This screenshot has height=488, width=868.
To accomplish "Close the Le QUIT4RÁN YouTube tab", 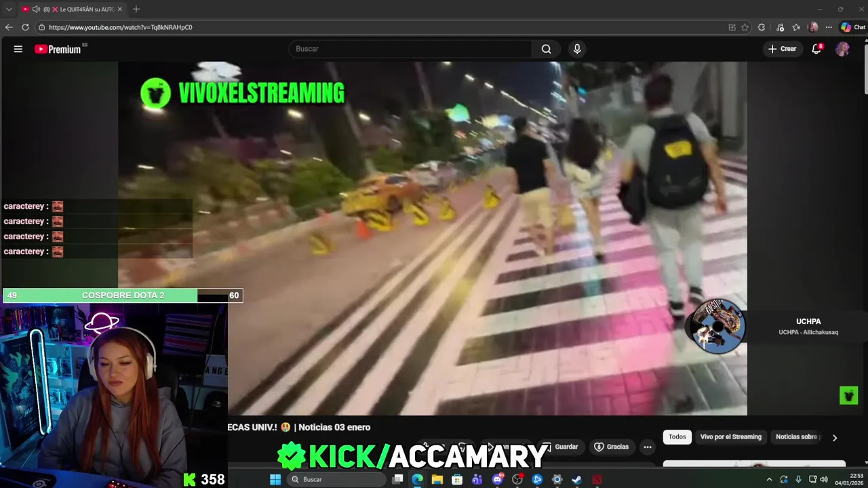I will [x=120, y=9].
